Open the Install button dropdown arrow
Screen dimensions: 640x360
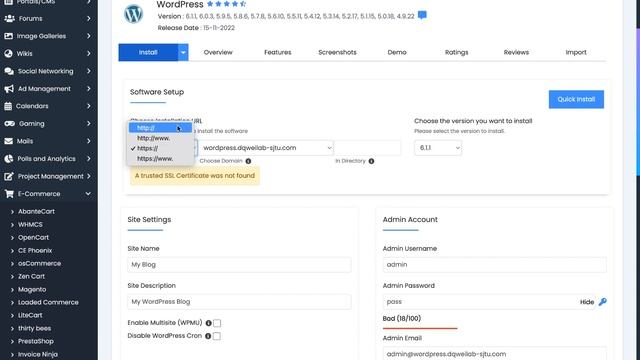coord(183,52)
